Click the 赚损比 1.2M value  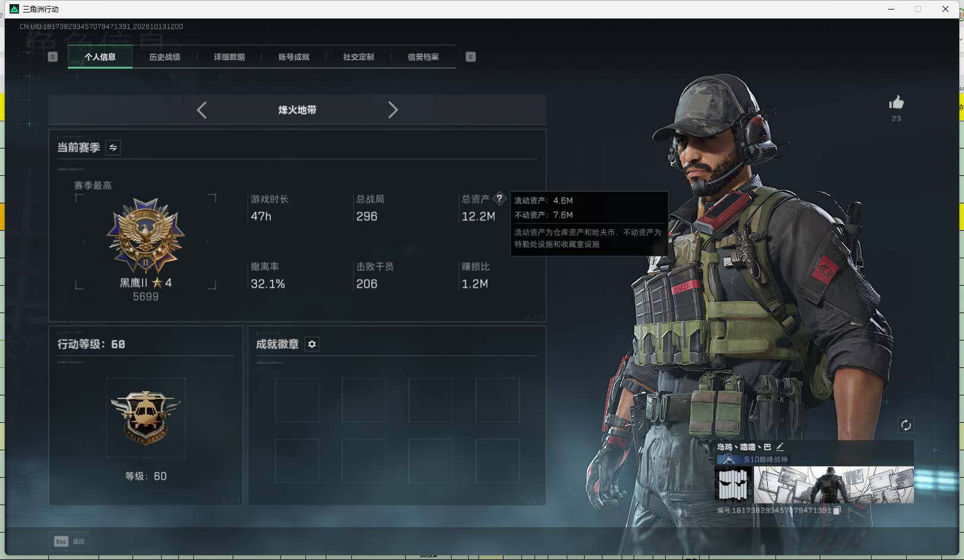click(x=474, y=284)
